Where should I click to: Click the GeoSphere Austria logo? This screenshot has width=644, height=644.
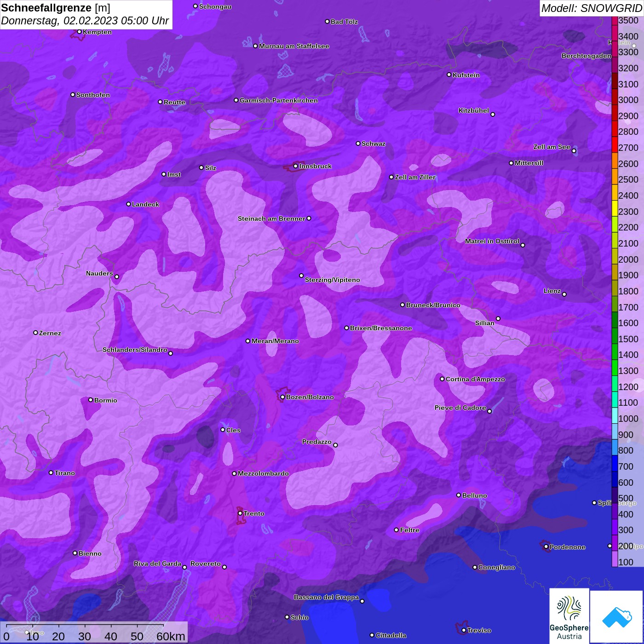click(x=569, y=615)
